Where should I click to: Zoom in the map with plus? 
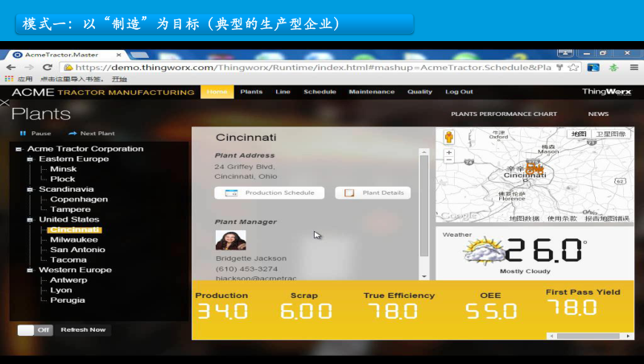(449, 152)
